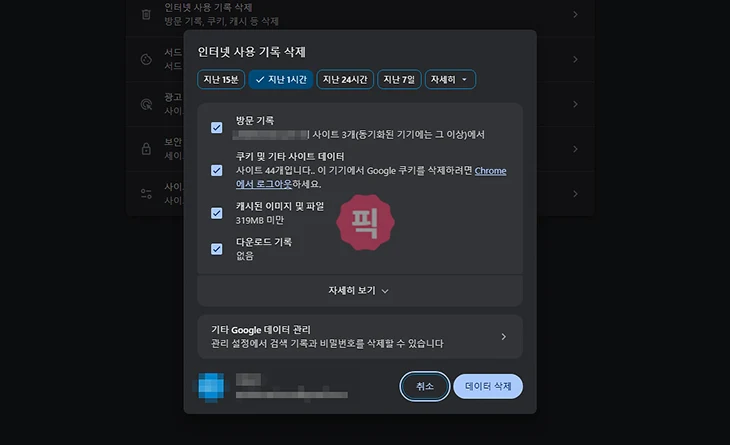Click the site settings sliders icon in background
Viewport: 730px width, 445px height.
[x=146, y=194]
